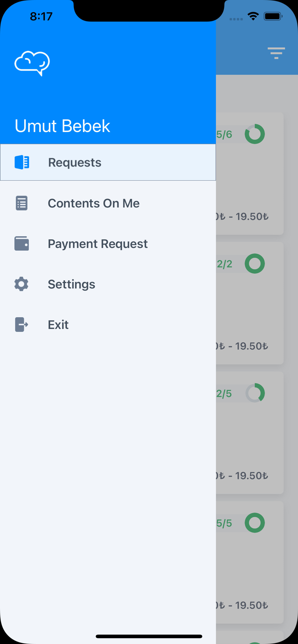Viewport: 298px width, 644px height.
Task: Tap the 2/5 request card
Action: pos(250,432)
